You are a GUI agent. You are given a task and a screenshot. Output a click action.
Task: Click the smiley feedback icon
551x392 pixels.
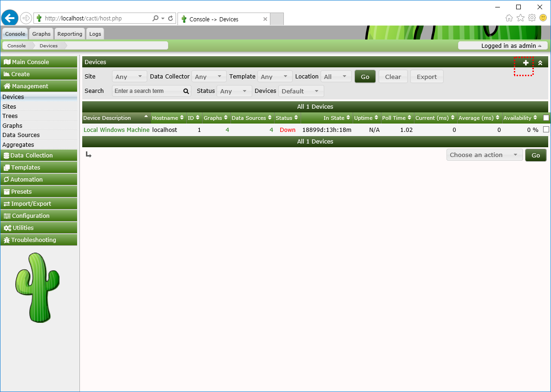(x=543, y=18)
